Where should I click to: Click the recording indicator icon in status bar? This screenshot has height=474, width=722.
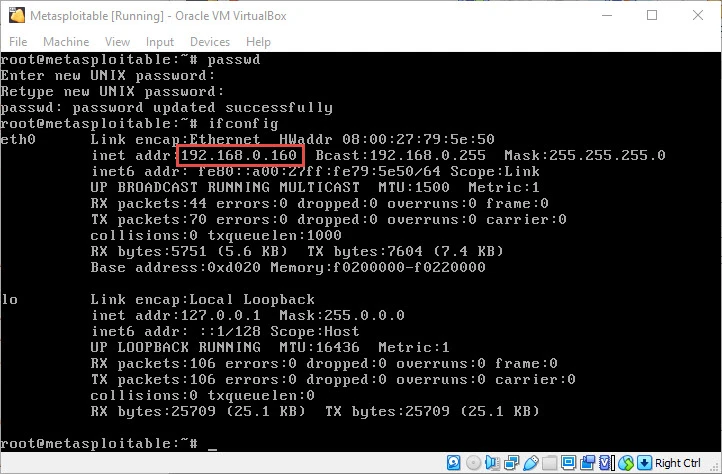(587, 462)
